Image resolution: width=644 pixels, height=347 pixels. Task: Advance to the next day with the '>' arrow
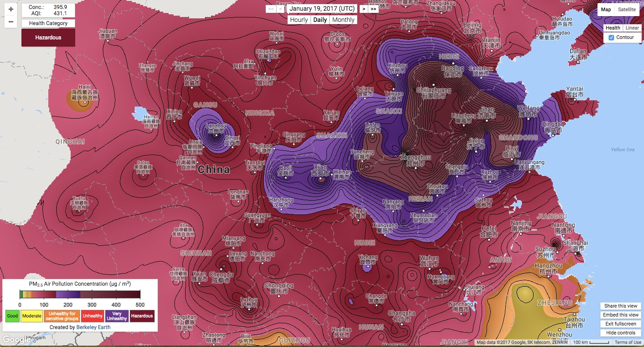click(x=364, y=9)
